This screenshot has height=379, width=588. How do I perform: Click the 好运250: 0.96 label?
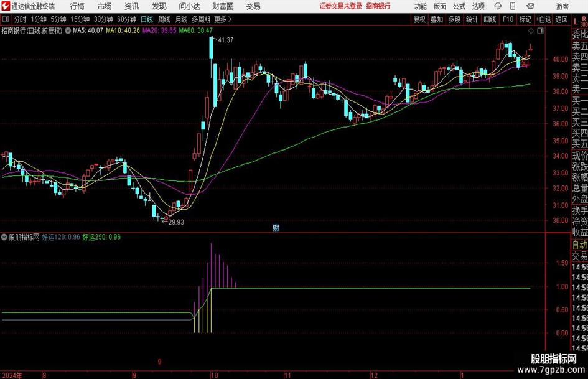[101, 237]
